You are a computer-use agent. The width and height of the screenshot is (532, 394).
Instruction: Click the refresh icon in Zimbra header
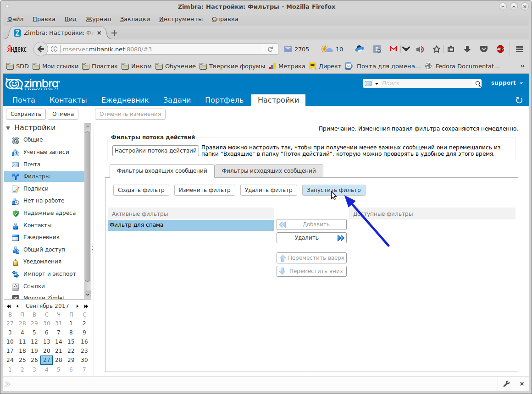pyautogui.click(x=519, y=100)
